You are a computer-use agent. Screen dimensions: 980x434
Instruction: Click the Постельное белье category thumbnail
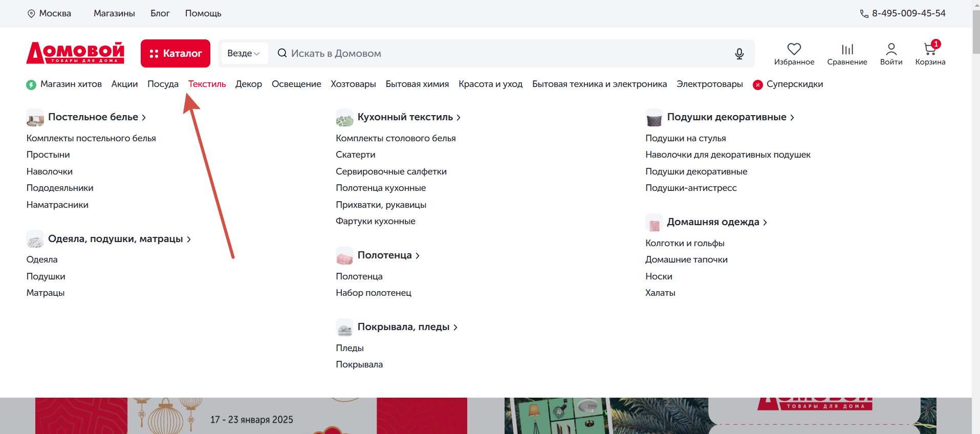[x=35, y=118]
